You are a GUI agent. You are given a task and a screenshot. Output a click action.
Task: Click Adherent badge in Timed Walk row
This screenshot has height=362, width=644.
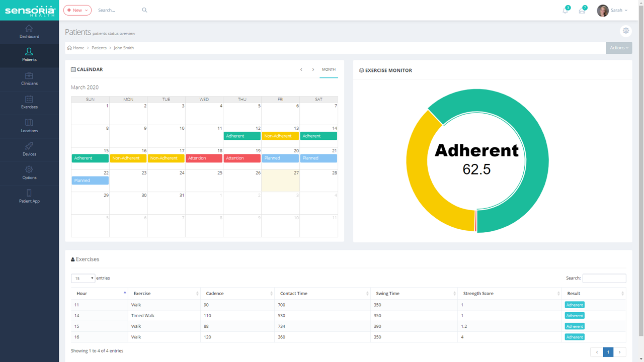(x=575, y=316)
